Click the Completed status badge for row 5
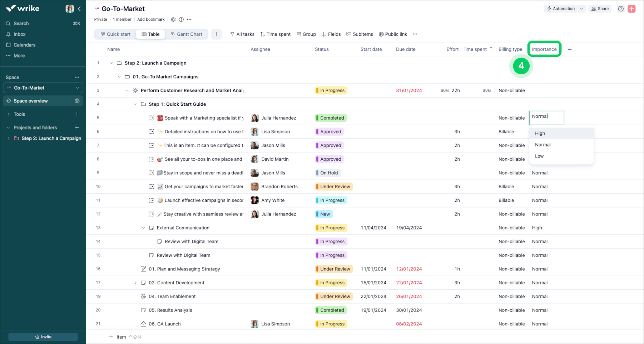The height and width of the screenshot is (344, 644). (331, 118)
